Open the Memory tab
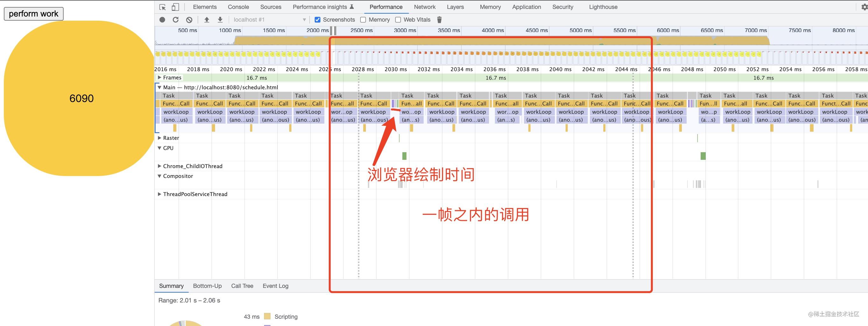The height and width of the screenshot is (326, 868). click(x=490, y=7)
